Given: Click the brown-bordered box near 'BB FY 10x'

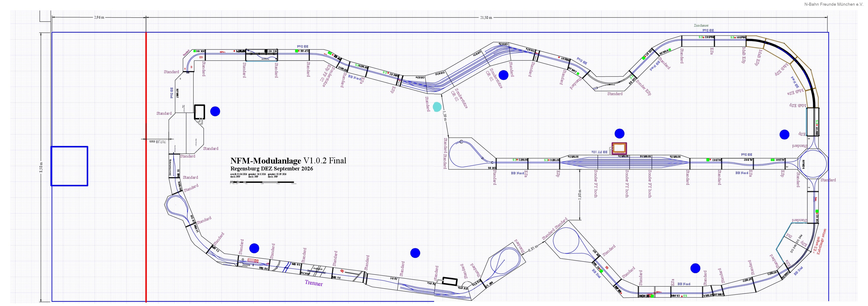Looking at the screenshot, I should click(619, 148).
